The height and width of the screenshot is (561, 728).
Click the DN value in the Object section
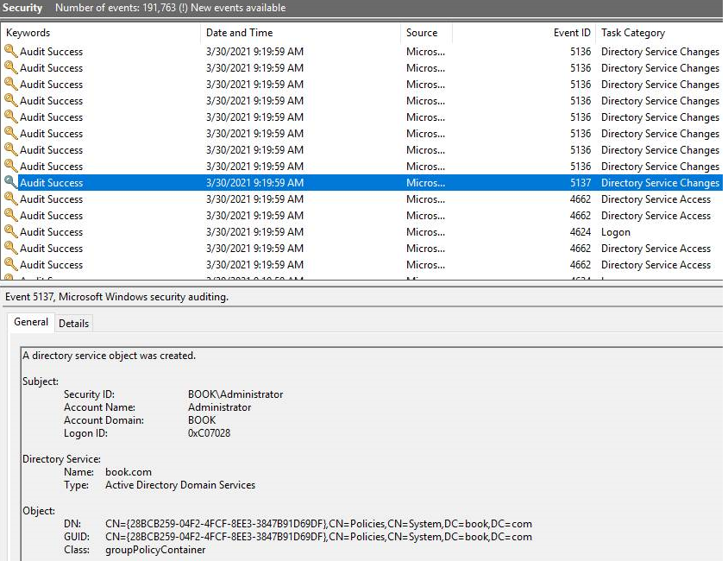tap(318, 524)
